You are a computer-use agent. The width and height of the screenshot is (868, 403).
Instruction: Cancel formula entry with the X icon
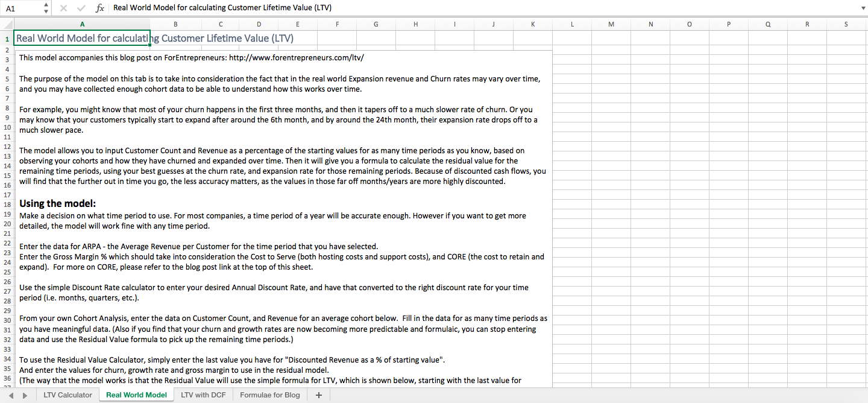(64, 8)
